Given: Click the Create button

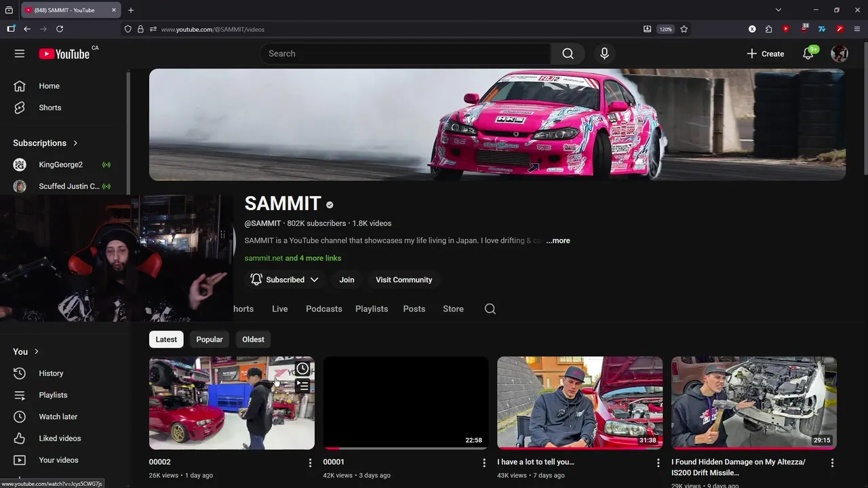Looking at the screenshot, I should [x=766, y=54].
